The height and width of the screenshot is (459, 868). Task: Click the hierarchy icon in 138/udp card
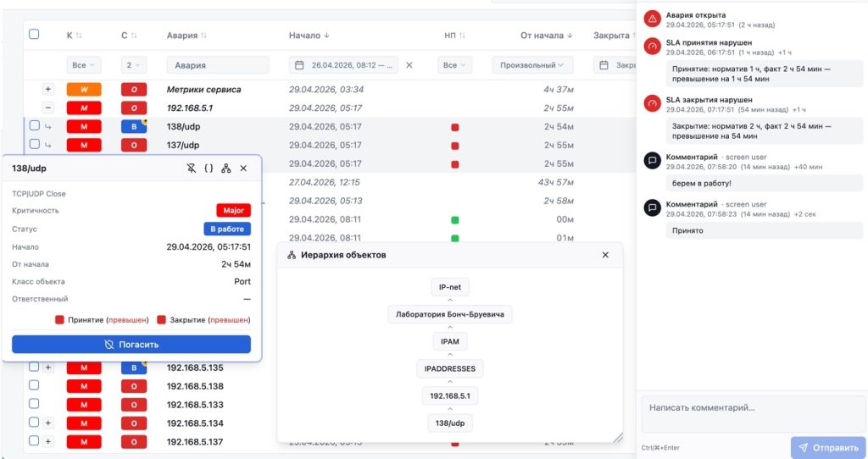pyautogui.click(x=225, y=169)
